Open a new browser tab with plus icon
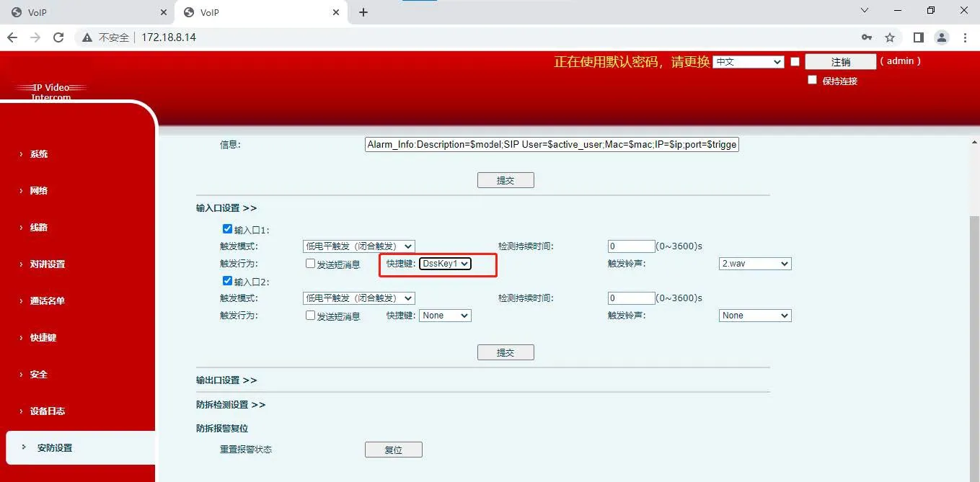The height and width of the screenshot is (482, 980). point(363,12)
